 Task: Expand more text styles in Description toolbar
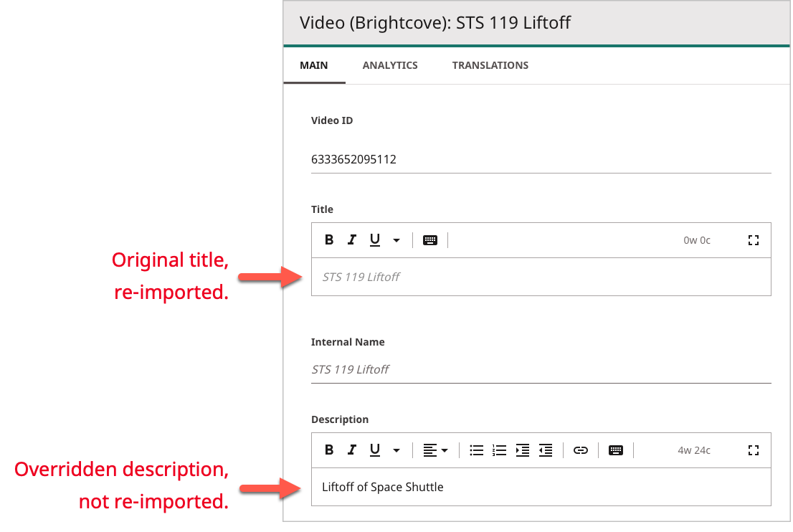point(396,450)
